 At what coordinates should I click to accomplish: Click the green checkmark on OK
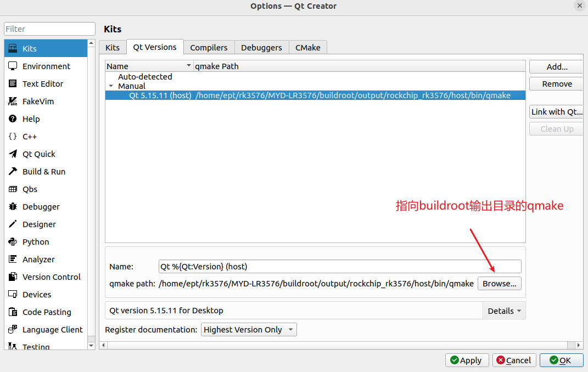(x=554, y=360)
